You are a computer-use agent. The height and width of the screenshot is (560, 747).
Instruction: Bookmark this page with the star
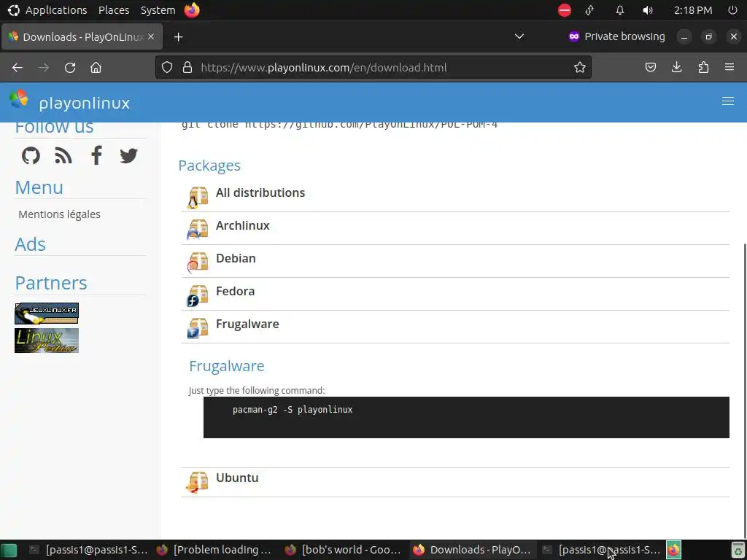579,68
